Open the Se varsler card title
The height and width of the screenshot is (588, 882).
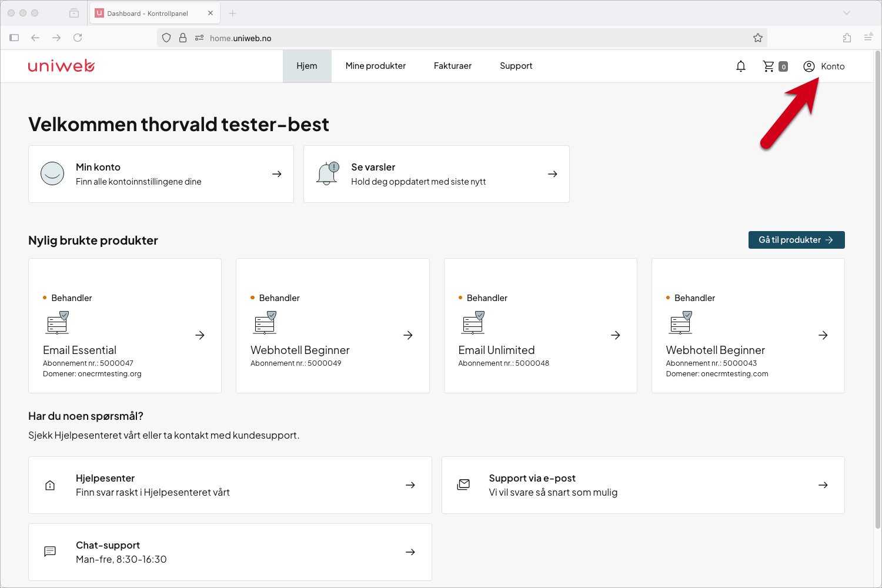pos(373,167)
